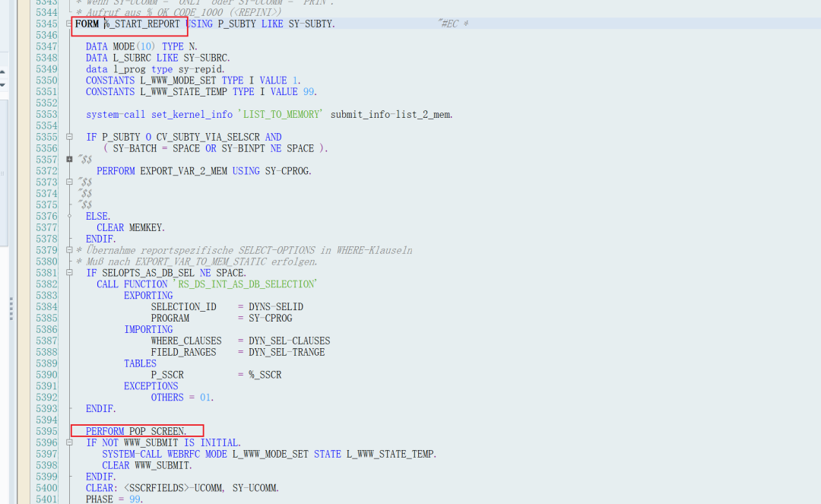Image resolution: width=821 pixels, height=504 pixels.
Task: Click the PROGRAM parameter on line 5385
Action: (170, 319)
